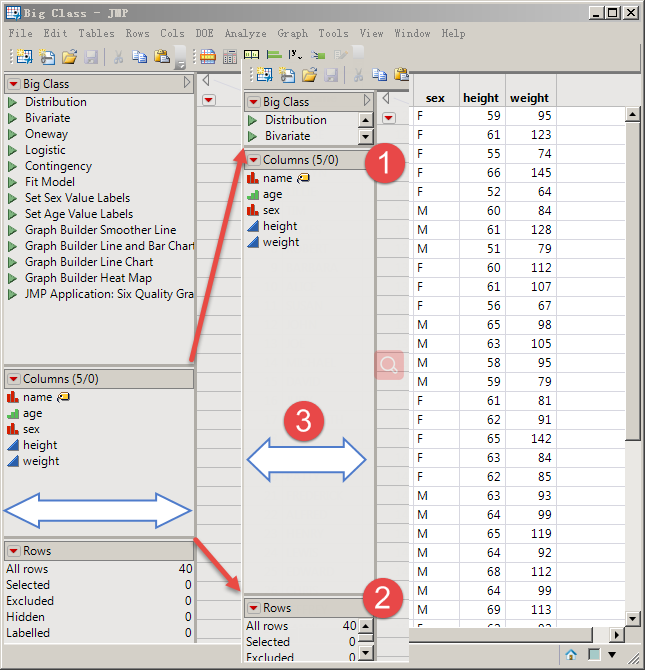Open the Columns (5/0) red triangle menu in the wide panel

coord(14,379)
